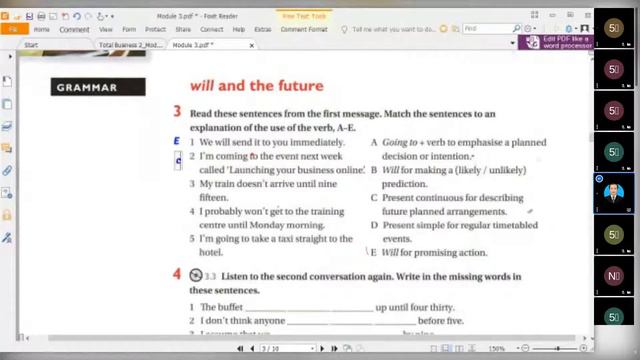Open the Layers panel in left sidebar
This screenshot has width=640, height=360.
[x=7, y=126]
